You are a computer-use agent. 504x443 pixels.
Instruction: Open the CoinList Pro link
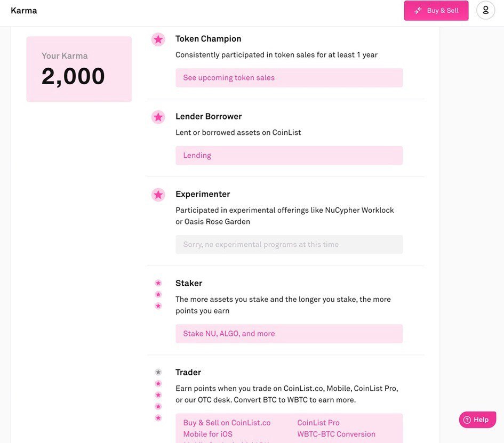(318, 423)
